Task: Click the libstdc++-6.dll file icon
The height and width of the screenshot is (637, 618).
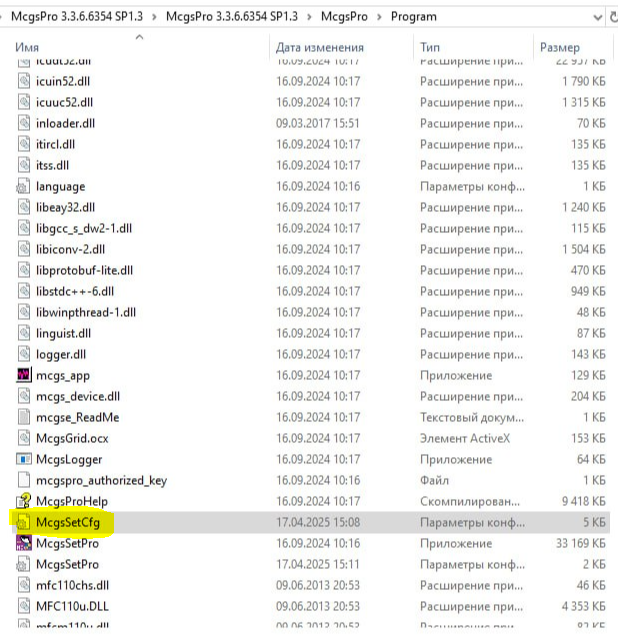Action: [x=24, y=291]
